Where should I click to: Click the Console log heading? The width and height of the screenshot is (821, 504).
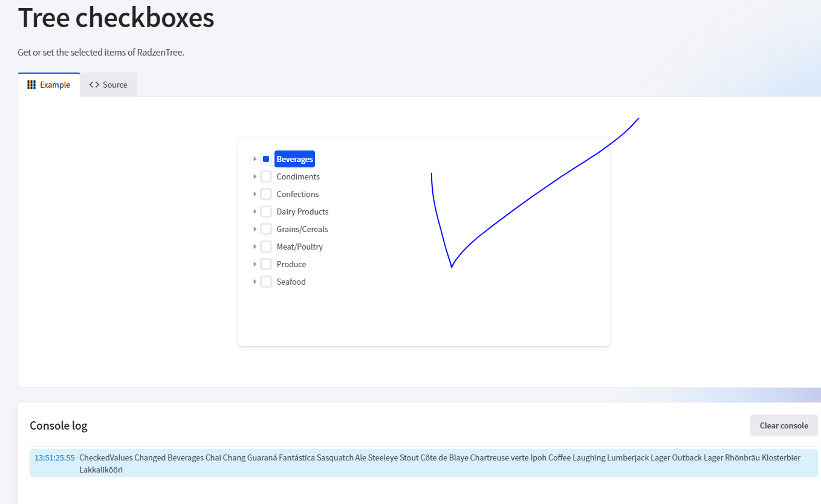click(59, 425)
